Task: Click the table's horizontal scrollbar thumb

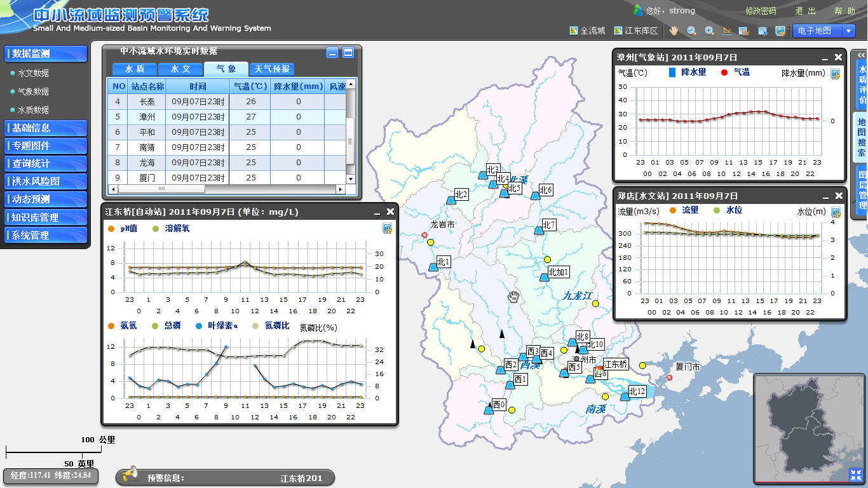Action: (161, 189)
